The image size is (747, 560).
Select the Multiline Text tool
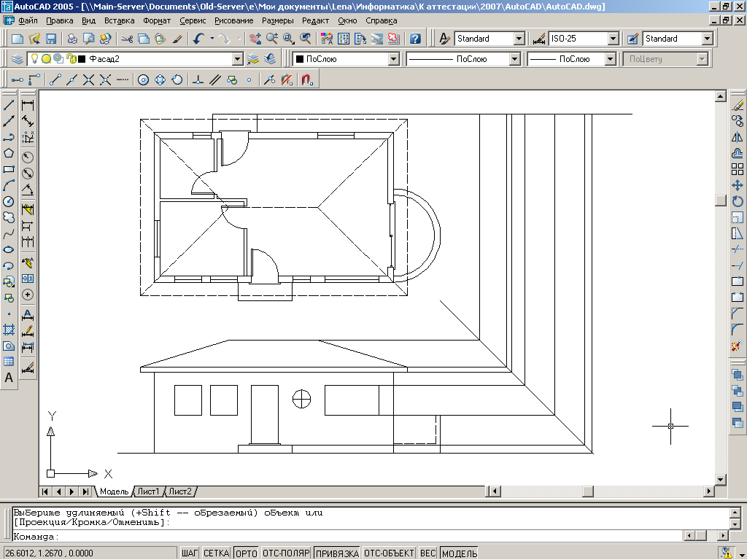(9, 378)
